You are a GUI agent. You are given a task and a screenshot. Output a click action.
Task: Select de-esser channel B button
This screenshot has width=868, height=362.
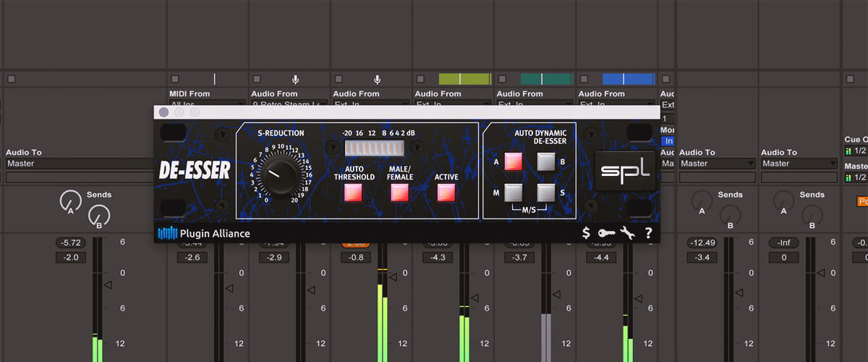pos(546,161)
